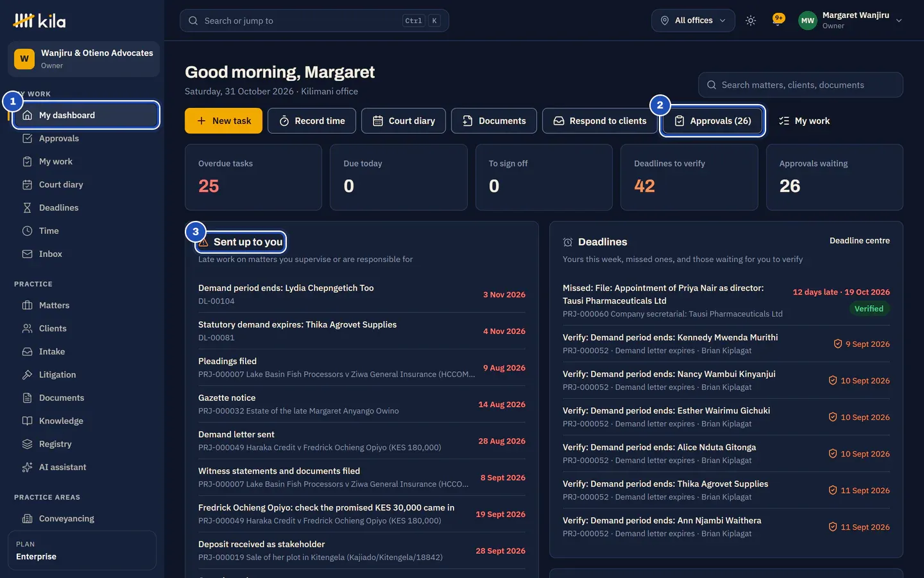Open Approvals (26) button
924x578 pixels.
click(x=712, y=121)
